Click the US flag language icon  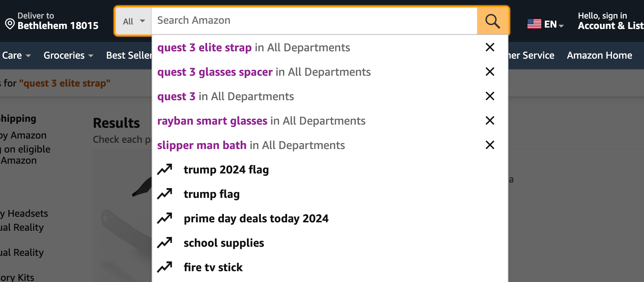534,24
